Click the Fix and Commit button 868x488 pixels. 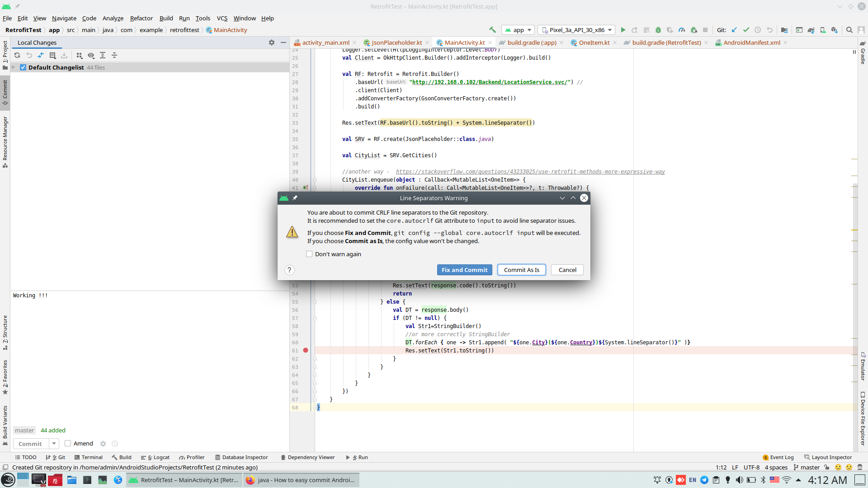(464, 270)
